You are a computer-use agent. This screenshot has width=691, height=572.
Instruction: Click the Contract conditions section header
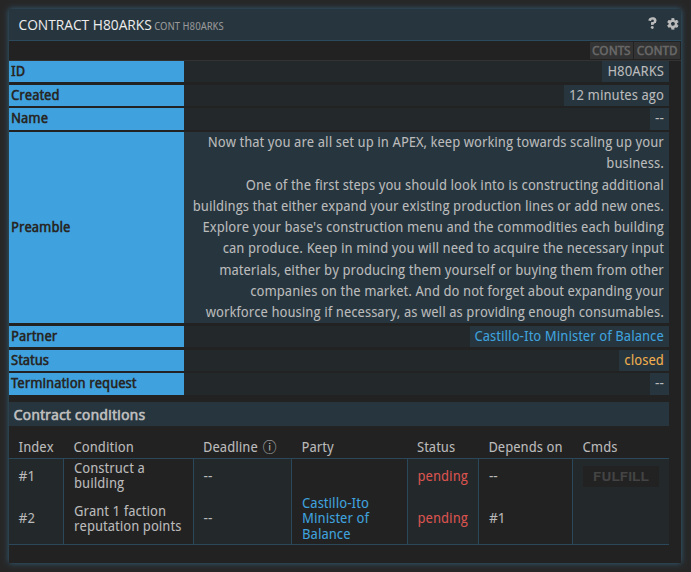[x=79, y=415]
